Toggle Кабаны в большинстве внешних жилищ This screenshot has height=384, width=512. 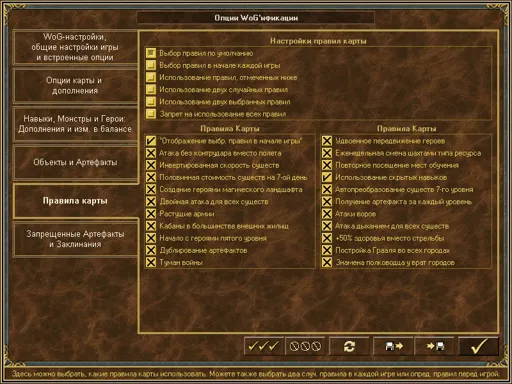coord(151,226)
